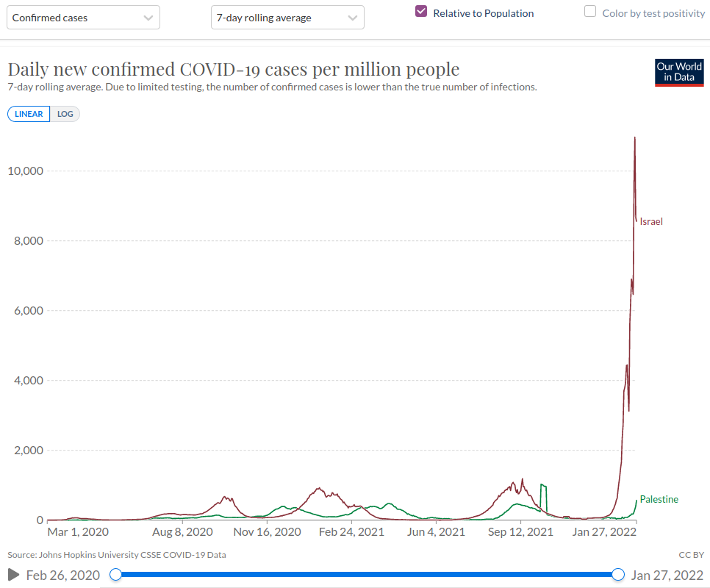Click the Our World in Data logo
Screen dimensions: 710x588
(x=678, y=72)
